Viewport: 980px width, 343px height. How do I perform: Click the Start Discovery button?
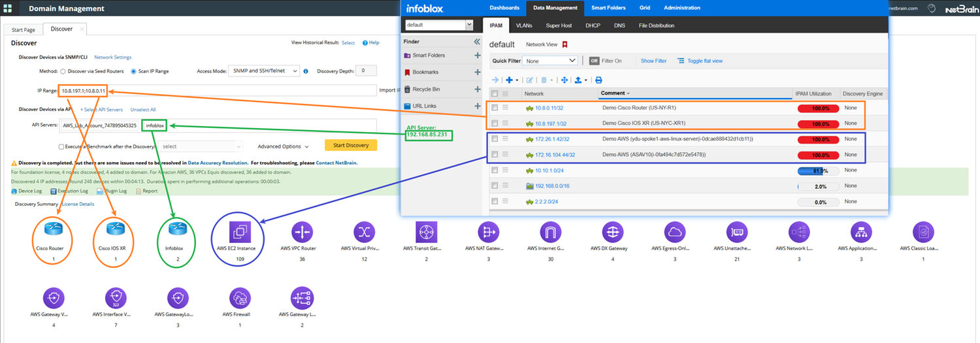coord(351,145)
